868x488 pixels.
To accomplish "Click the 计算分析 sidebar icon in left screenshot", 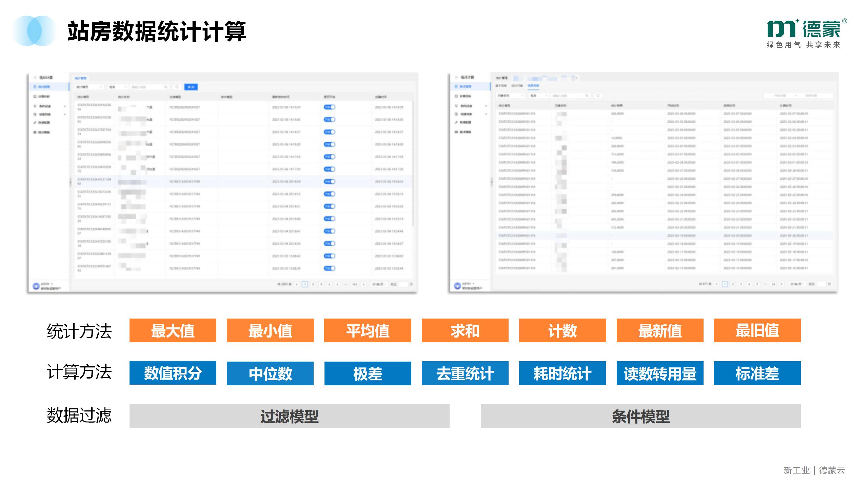I will pyautogui.click(x=35, y=97).
